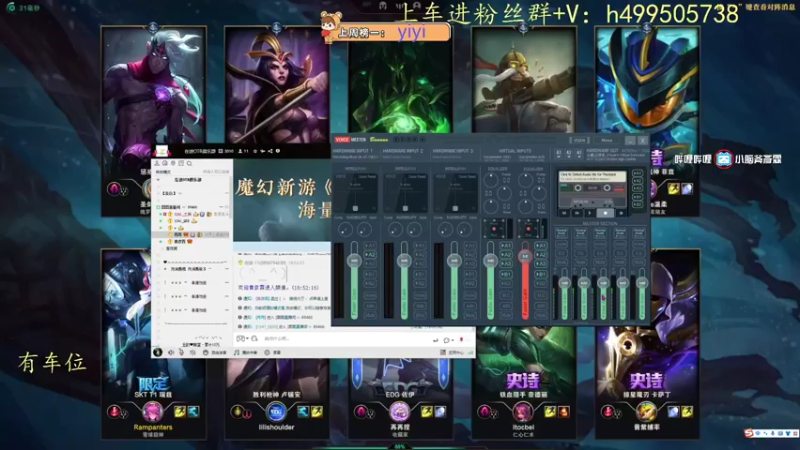The height and width of the screenshot is (450, 800).
Task: Click the cassette Stop button
Action: click(x=605, y=213)
